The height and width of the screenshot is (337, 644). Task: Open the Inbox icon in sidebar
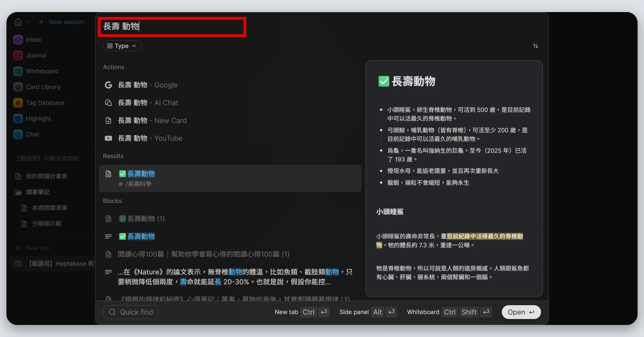click(18, 39)
